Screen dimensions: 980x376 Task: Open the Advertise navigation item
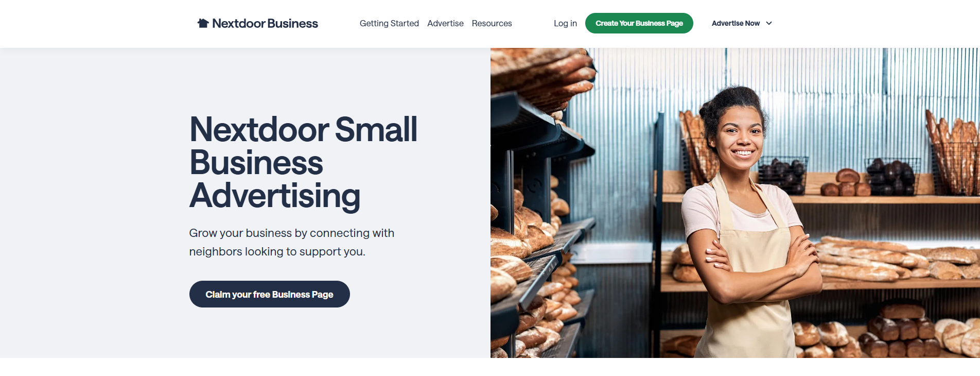445,23
